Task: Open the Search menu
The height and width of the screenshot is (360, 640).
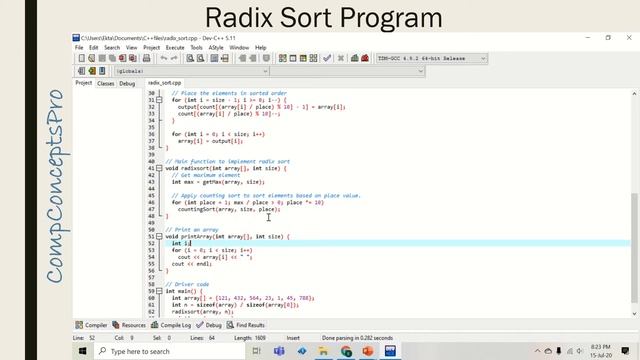Action: tap(112, 47)
